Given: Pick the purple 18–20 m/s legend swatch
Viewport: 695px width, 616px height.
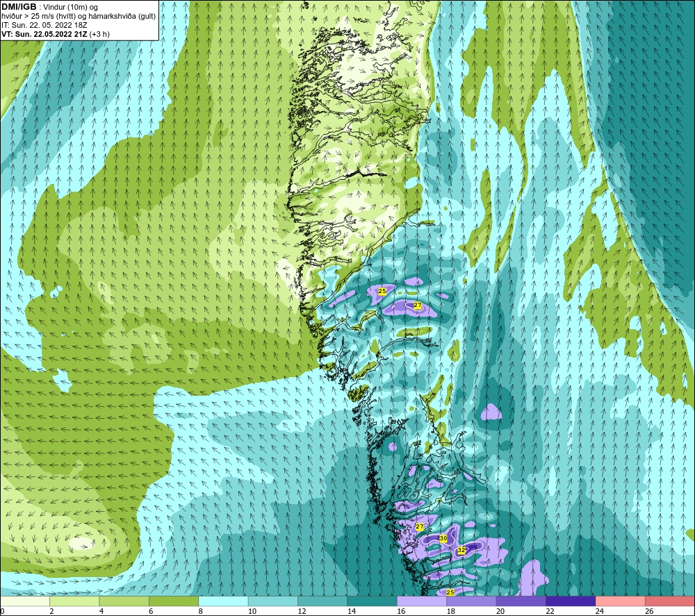Looking at the screenshot, I should tap(472, 601).
